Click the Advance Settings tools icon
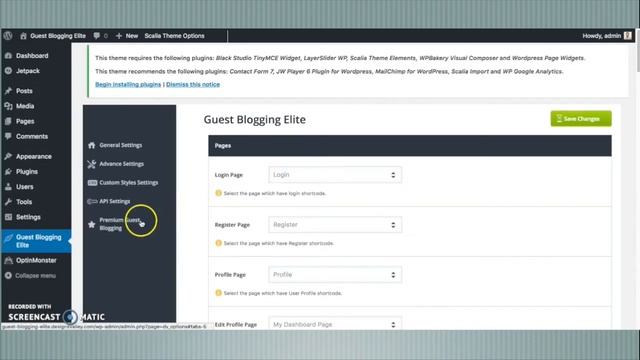Viewport: 640px width, 360px height. pyautogui.click(x=92, y=164)
